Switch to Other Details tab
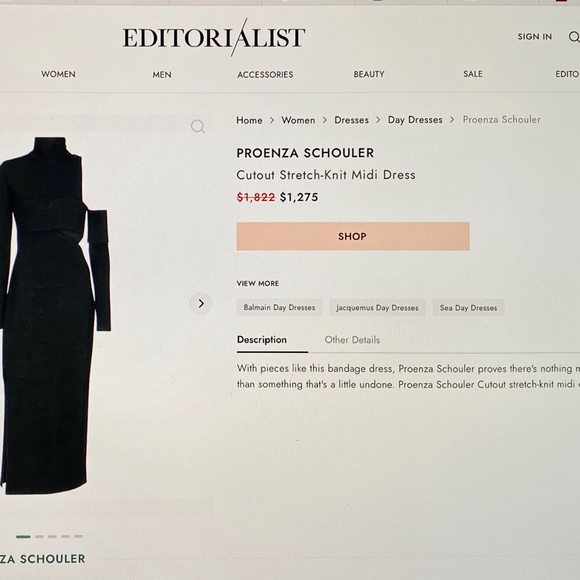Screen dimensions: 580x580 (352, 340)
